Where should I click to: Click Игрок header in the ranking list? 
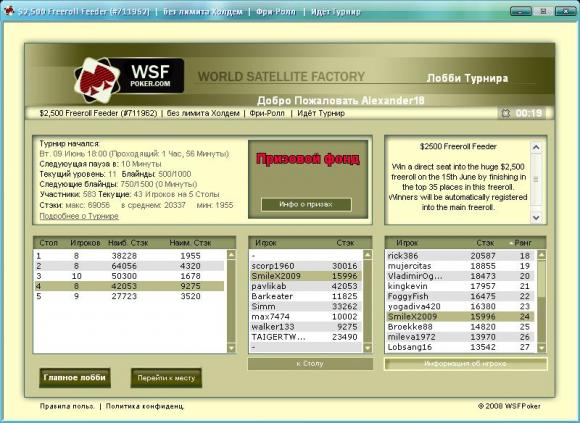click(x=407, y=243)
